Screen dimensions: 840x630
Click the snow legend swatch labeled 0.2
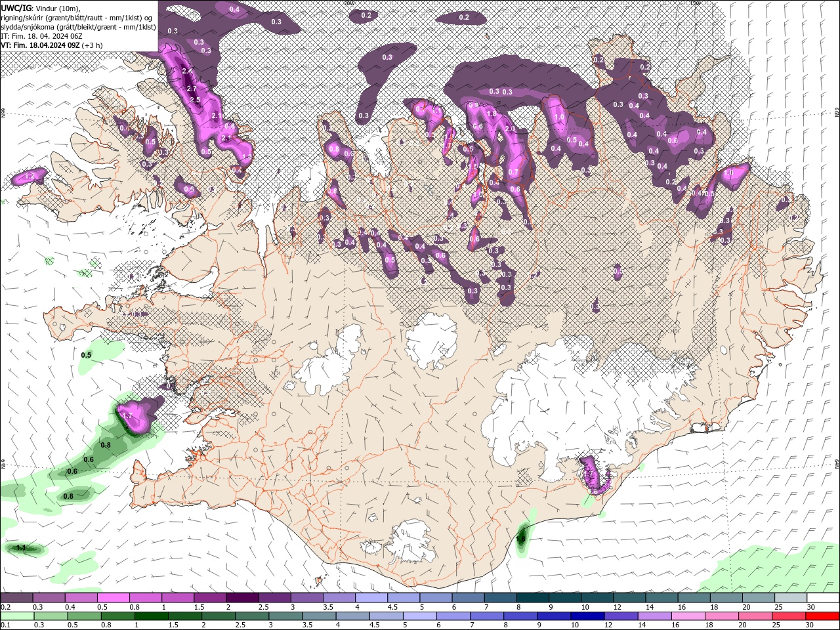point(16,598)
